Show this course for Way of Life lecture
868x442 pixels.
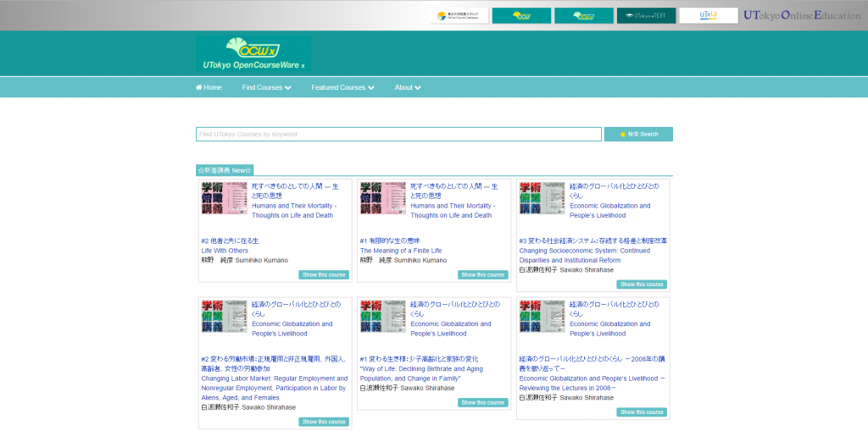[482, 403]
